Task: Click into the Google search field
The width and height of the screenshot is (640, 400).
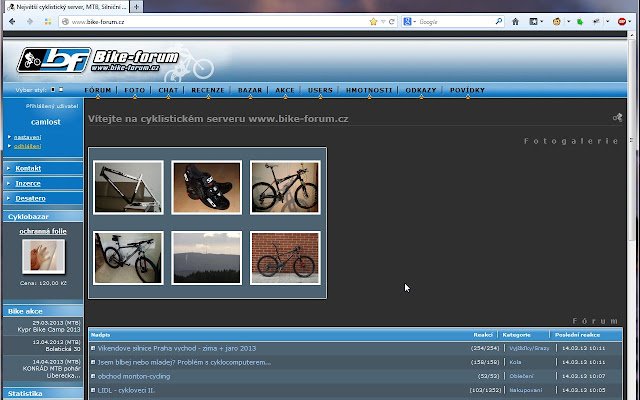Action: [x=456, y=22]
